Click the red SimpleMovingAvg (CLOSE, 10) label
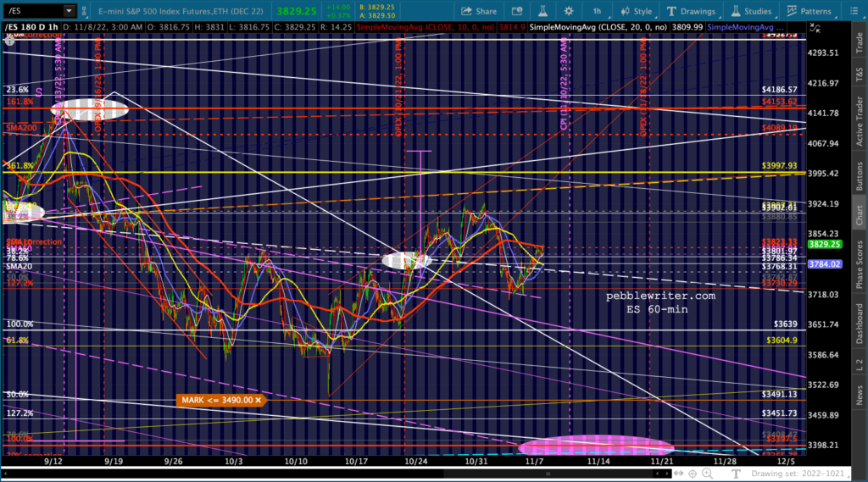This screenshot has height=482, width=868. 426,27
